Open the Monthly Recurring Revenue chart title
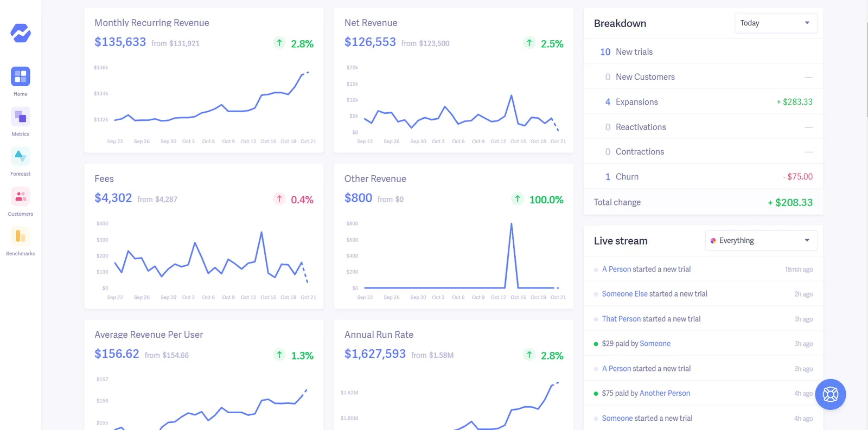Viewport: 868px width, 430px height. pyautogui.click(x=152, y=23)
